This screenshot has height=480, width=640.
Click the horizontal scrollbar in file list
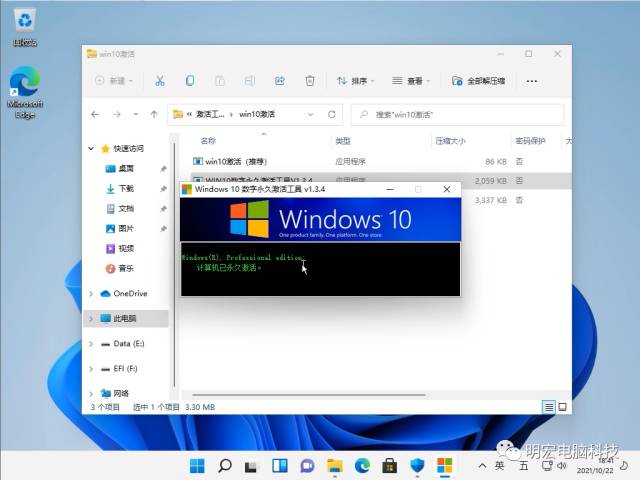coord(309,395)
